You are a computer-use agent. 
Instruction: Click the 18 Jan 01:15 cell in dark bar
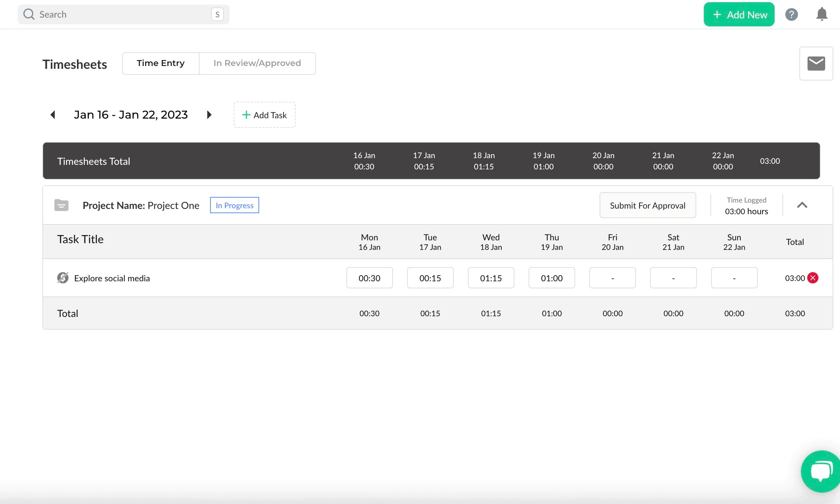coord(484,161)
